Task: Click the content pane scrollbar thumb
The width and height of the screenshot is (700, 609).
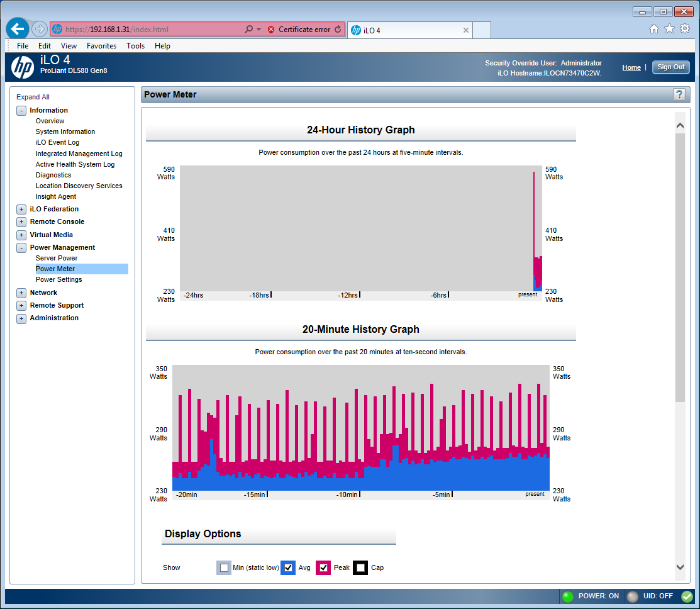Action: point(680,268)
